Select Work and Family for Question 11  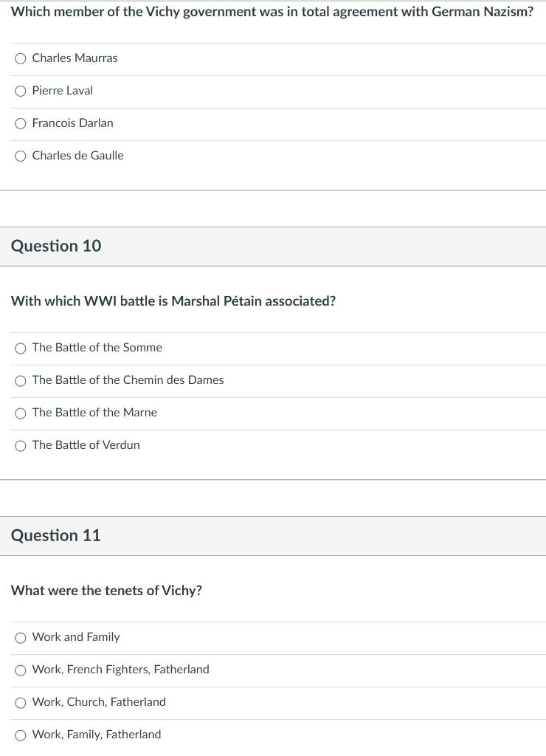tap(21, 637)
